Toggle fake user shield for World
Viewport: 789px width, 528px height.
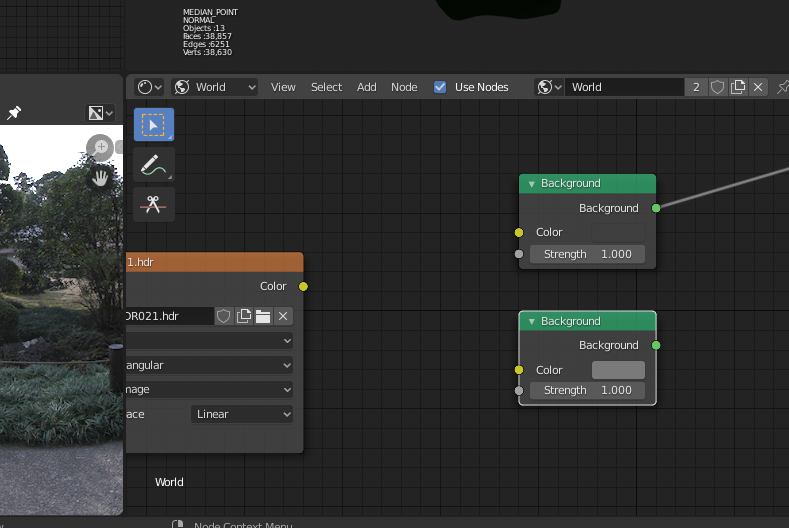pyautogui.click(x=717, y=87)
